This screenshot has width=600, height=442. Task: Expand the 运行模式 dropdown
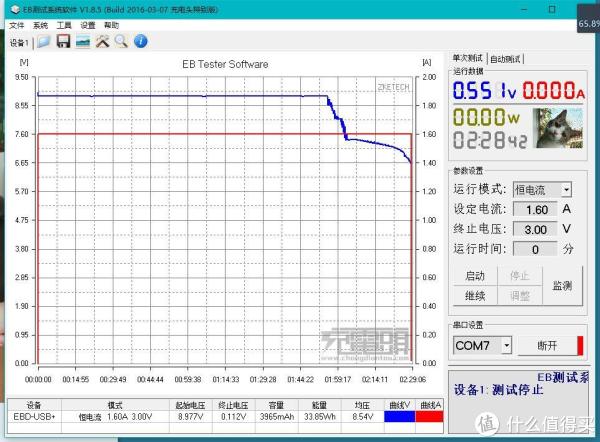point(566,189)
